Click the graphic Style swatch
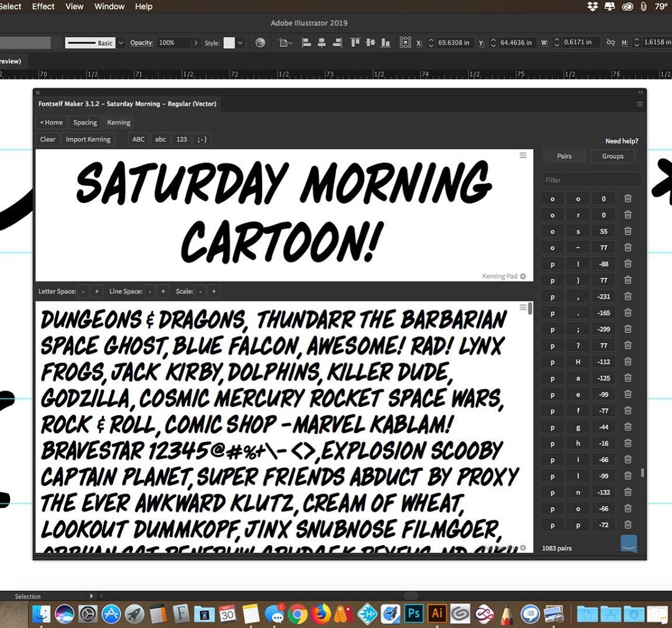The height and width of the screenshot is (628, 672). pos(229,42)
